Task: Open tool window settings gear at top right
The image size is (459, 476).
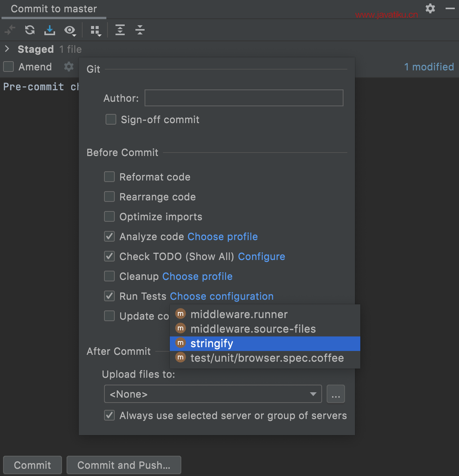Action: [430, 8]
